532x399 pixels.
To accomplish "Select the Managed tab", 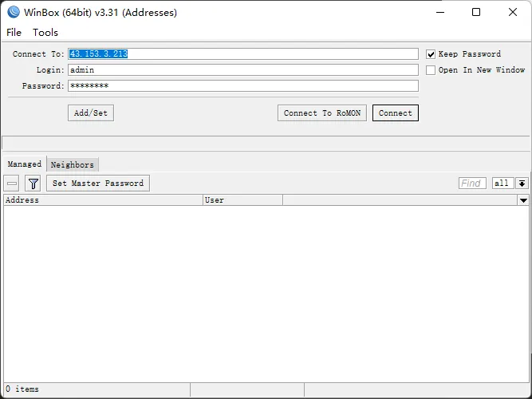I will (x=24, y=164).
